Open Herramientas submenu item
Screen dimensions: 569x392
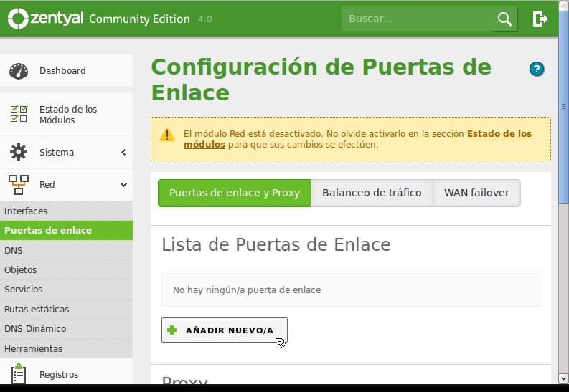coord(67,348)
